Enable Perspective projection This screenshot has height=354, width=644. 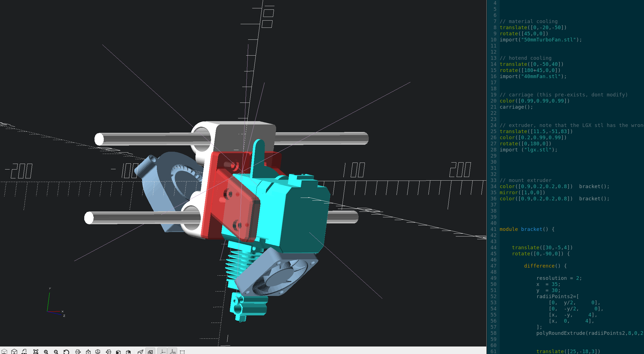pos(140,351)
